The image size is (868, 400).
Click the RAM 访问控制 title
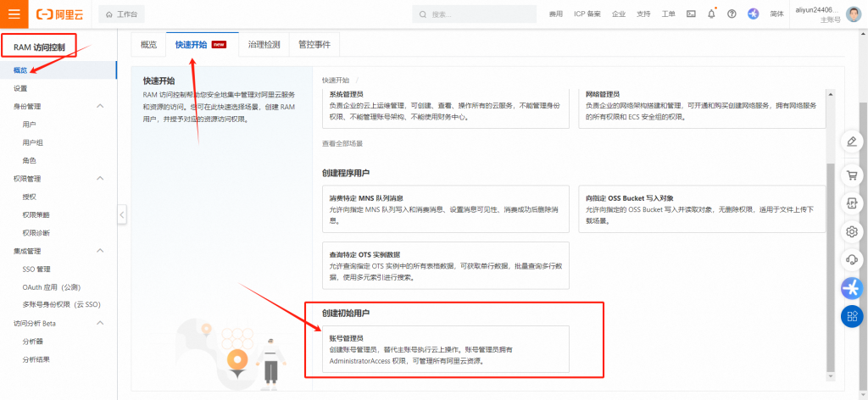(39, 47)
